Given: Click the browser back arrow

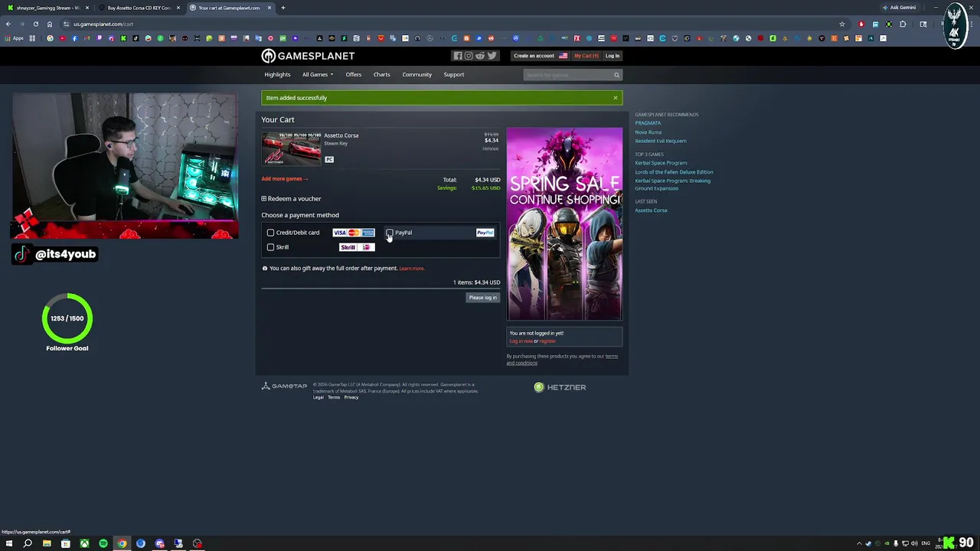Looking at the screenshot, I should [8, 24].
